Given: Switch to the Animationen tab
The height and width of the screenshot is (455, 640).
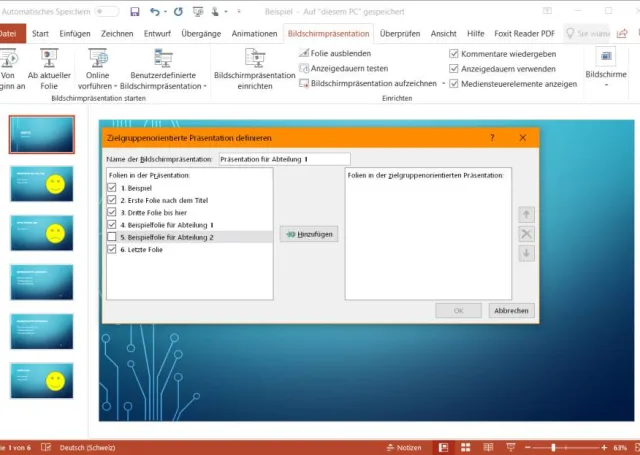Looking at the screenshot, I should click(254, 33).
